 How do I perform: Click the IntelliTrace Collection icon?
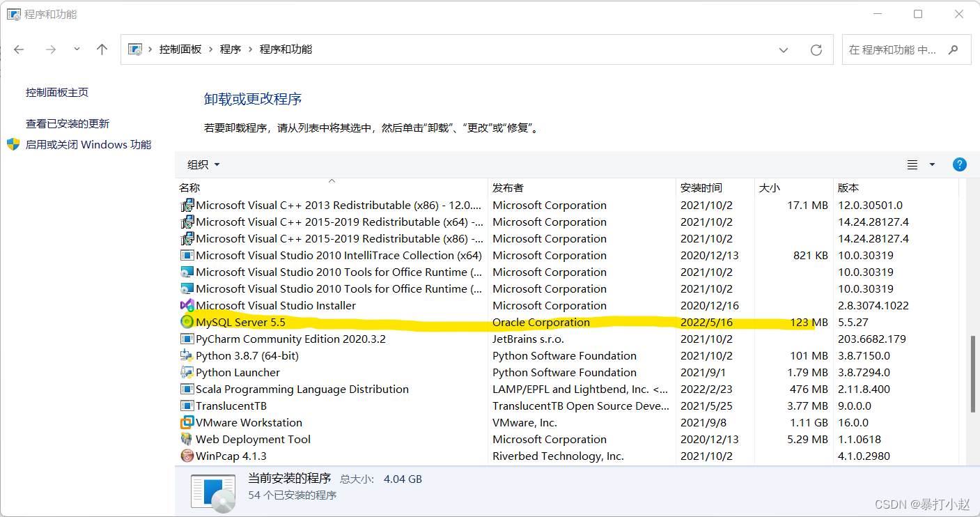pos(187,255)
